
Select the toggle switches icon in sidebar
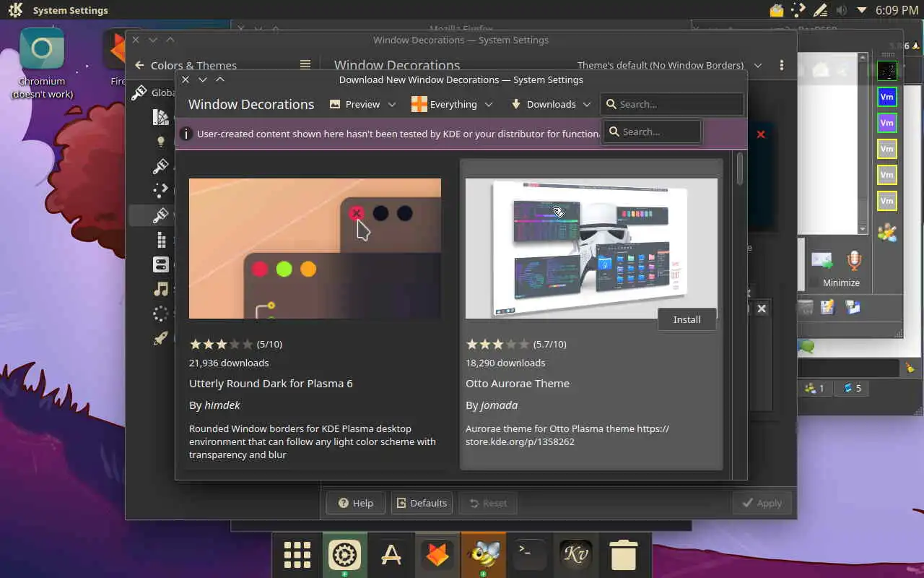tap(160, 264)
